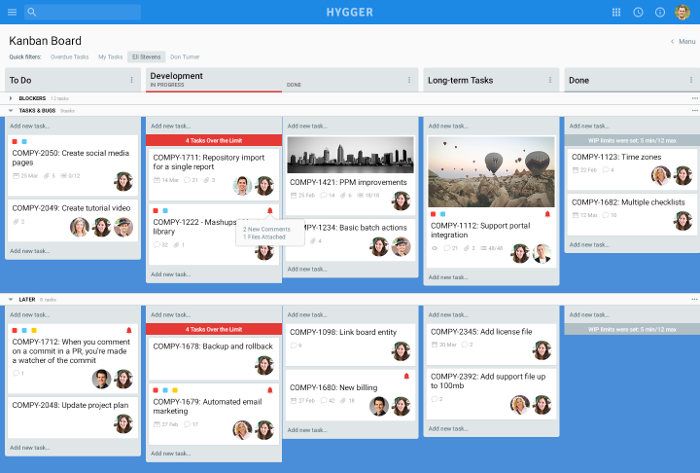Open Long-term Tasks column options menu

(550, 80)
